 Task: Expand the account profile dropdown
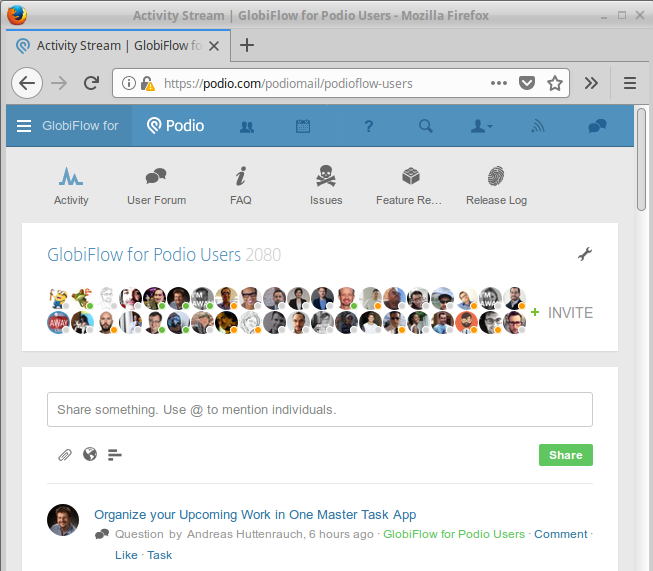tap(481, 126)
